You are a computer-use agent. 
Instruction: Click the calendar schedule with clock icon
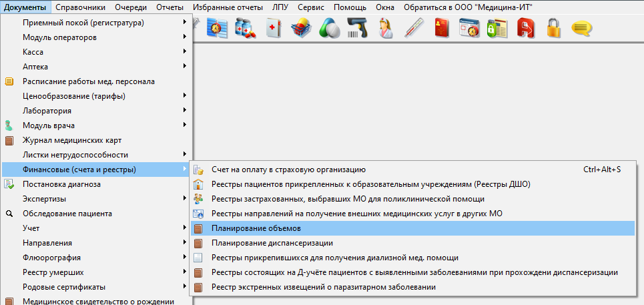point(469,29)
